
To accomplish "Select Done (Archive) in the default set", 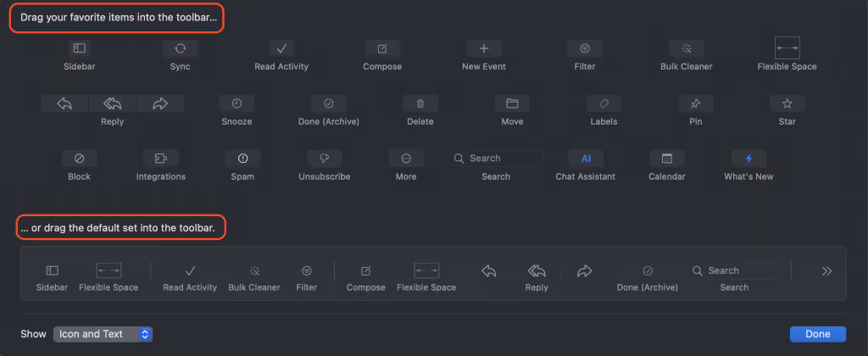I will pyautogui.click(x=648, y=270).
